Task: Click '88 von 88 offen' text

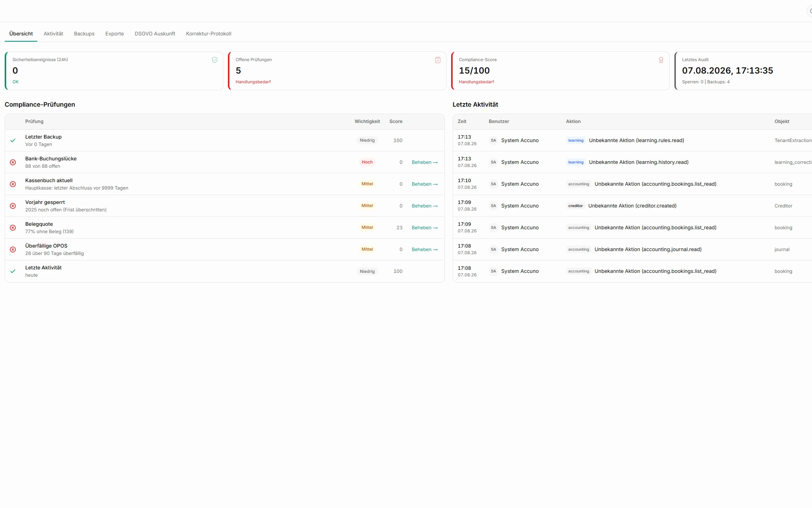Action: tap(43, 166)
